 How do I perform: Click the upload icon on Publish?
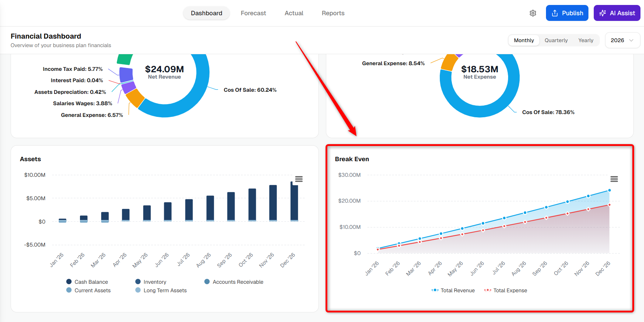(x=555, y=13)
